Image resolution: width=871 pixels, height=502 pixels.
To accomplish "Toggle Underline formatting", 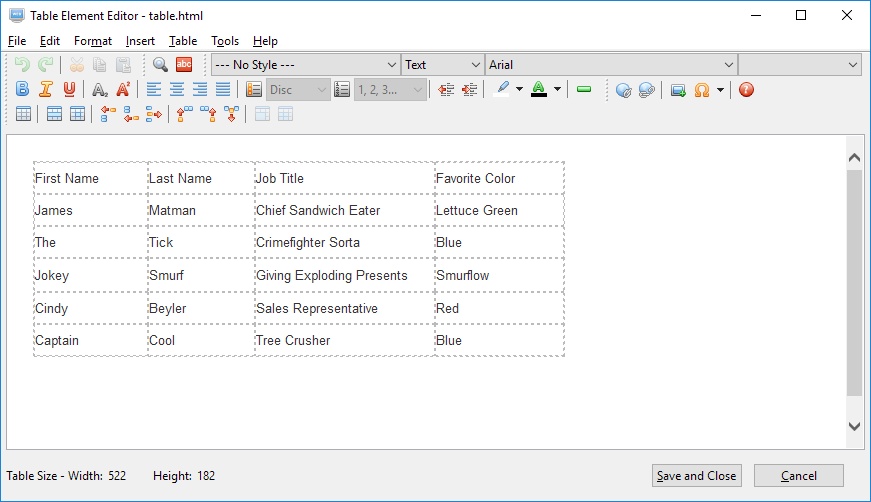I will coord(69,89).
